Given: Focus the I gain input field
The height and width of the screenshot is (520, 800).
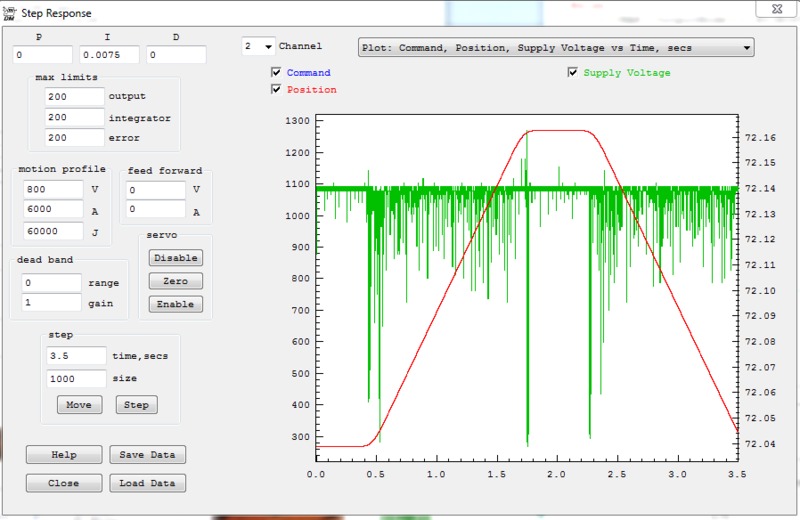Looking at the screenshot, I should pyautogui.click(x=109, y=55).
